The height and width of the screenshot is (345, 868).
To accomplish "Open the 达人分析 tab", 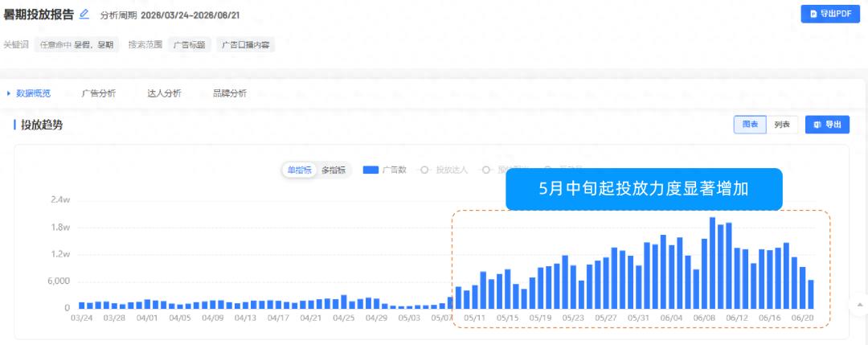I will [x=165, y=93].
